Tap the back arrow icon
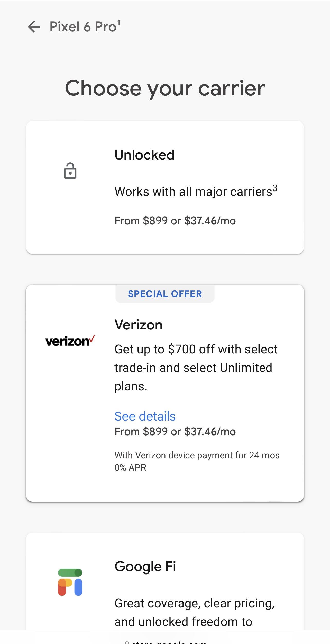Viewport: 330px width, 644px height. [x=34, y=27]
